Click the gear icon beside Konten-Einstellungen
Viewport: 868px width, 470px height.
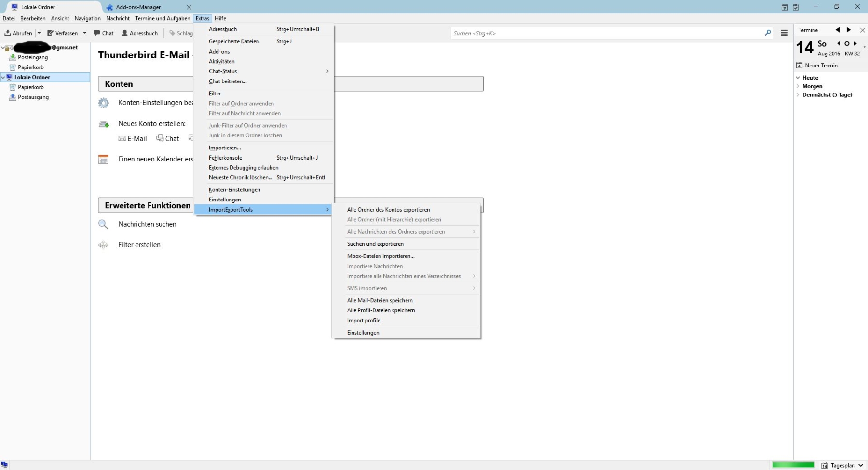(x=104, y=103)
